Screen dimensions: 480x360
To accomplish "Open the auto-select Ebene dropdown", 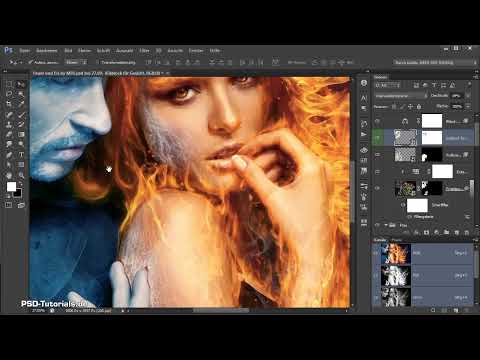I will click(76, 62).
